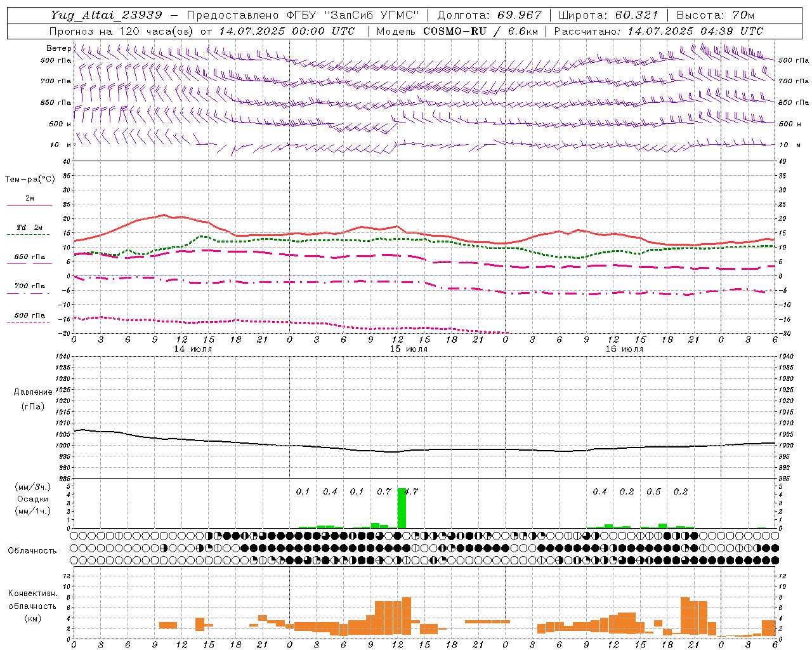Click the (мм/3ч.) unit label

point(32,487)
